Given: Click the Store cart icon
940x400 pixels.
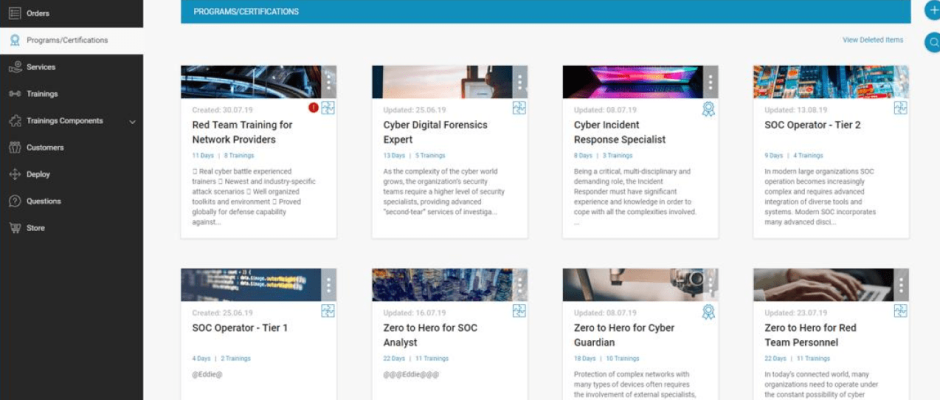Looking at the screenshot, I should (15, 228).
